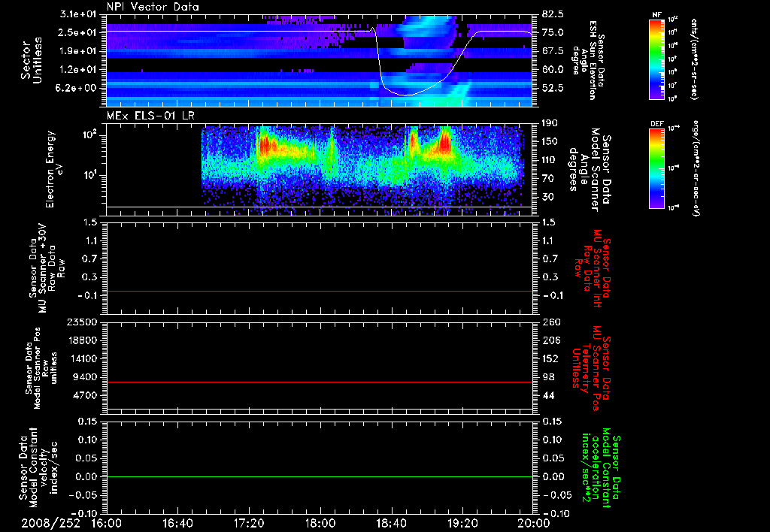Click the 150 scanner angle tick label
The height and width of the screenshot is (532, 770).
[x=550, y=141]
